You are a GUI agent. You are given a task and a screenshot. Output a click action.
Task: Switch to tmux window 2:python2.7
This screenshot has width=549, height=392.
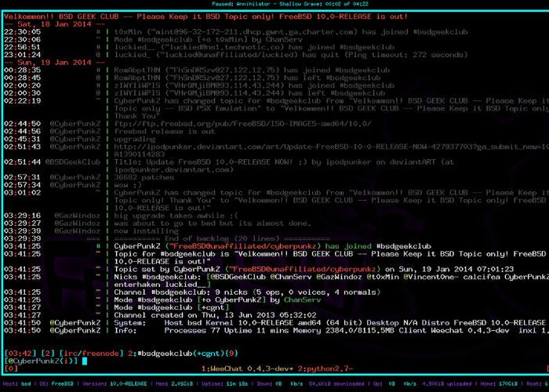pyautogui.click(x=325, y=368)
